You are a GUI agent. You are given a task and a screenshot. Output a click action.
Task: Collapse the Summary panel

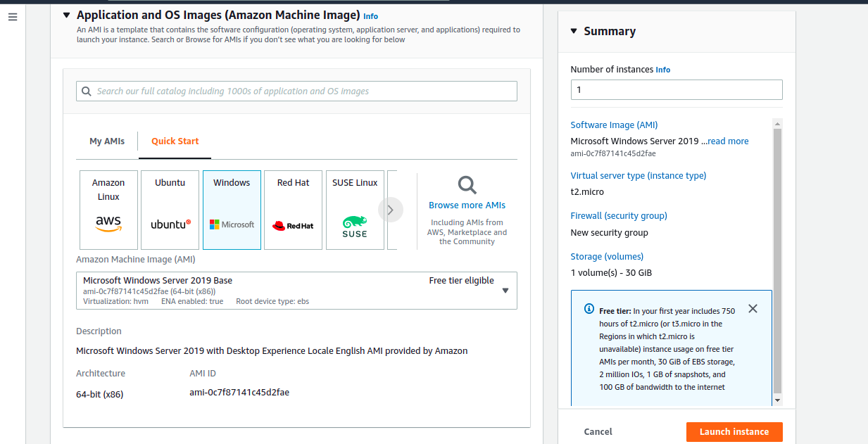point(574,31)
